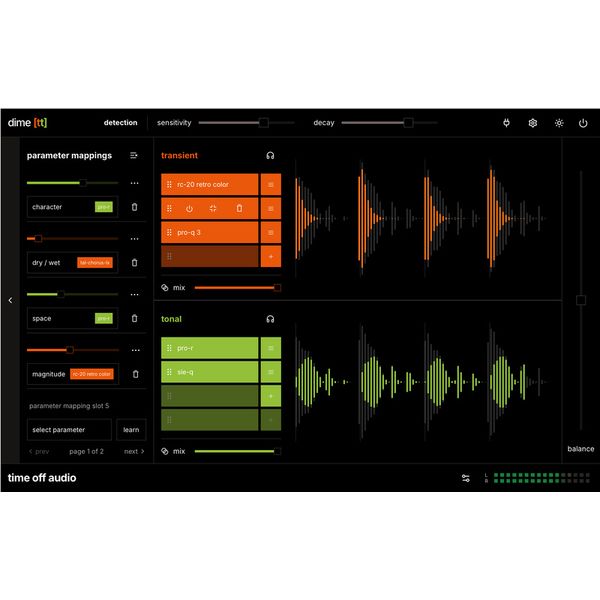
Task: Toggle the global power bypass button
Action: [x=585, y=123]
